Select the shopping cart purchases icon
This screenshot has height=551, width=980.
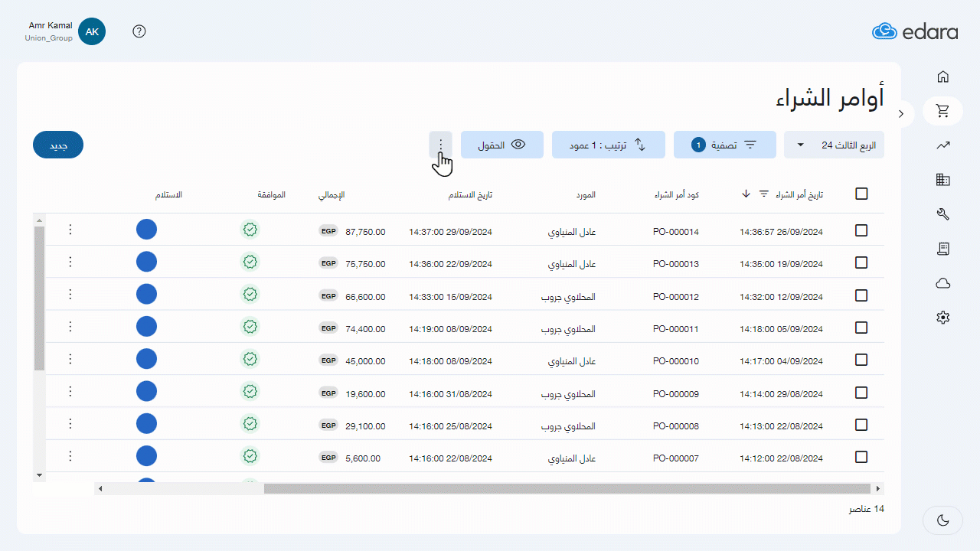[x=942, y=111]
